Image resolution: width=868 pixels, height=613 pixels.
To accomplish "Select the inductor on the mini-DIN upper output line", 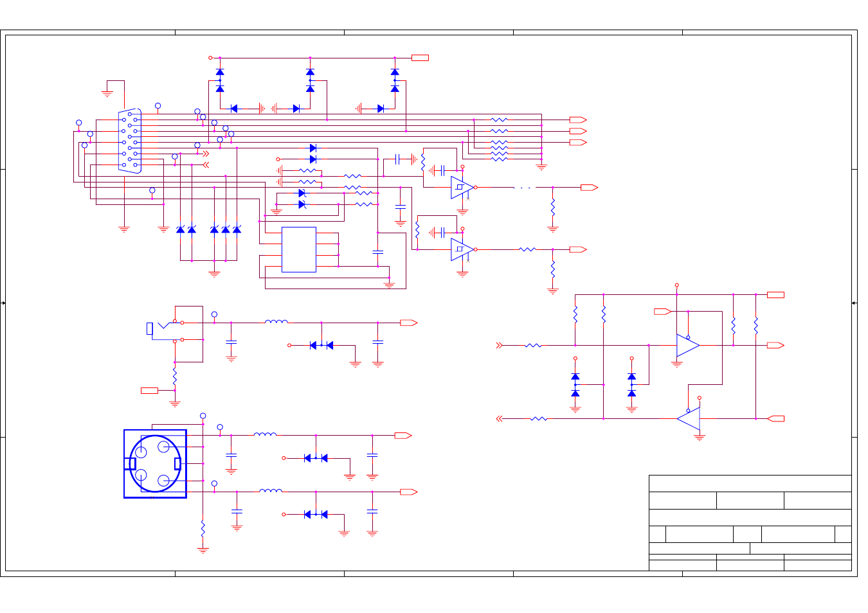I will (x=265, y=434).
